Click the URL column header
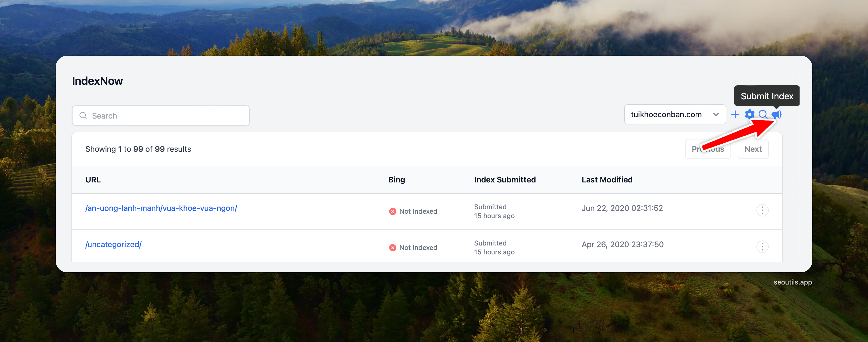The width and height of the screenshot is (868, 342). [93, 180]
